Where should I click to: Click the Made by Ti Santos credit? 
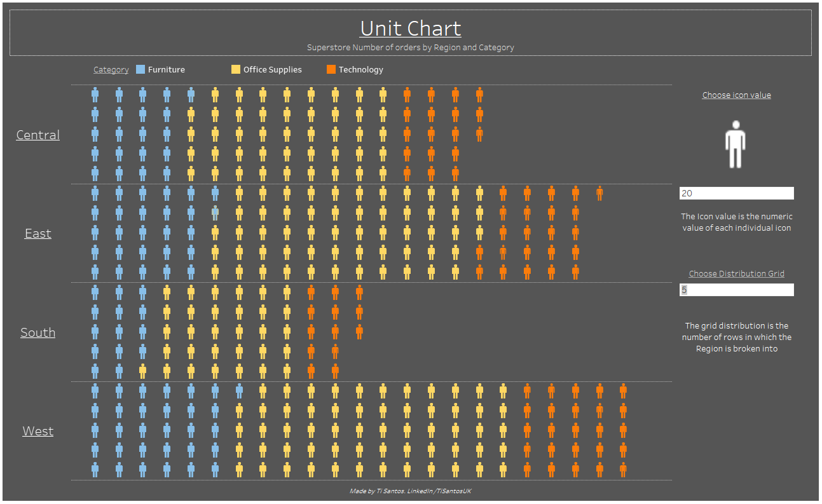411,491
